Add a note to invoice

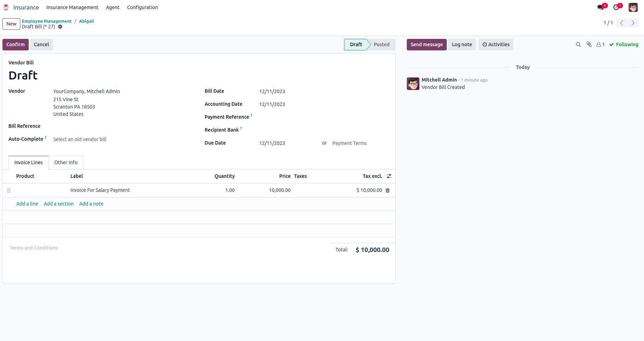[91, 204]
